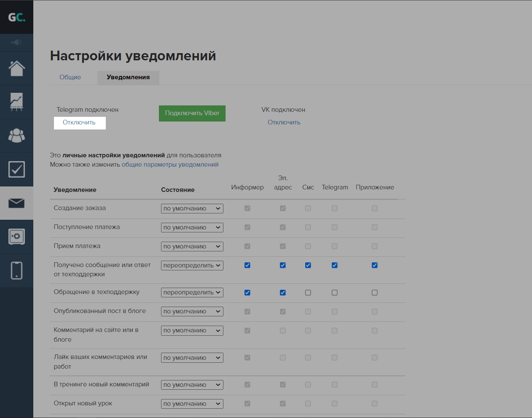
Task: Click the GC logo in the sidebar
Action: click(x=16, y=17)
